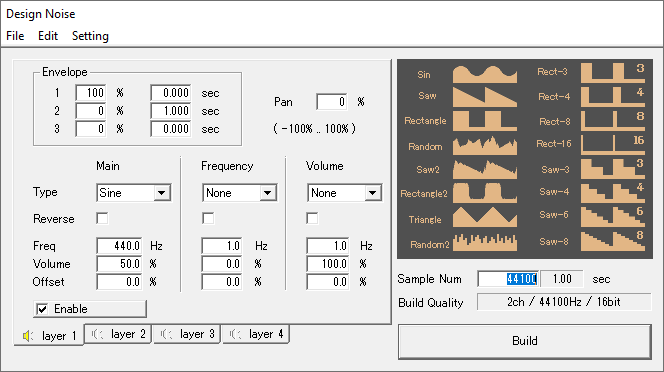
Task: Click the Main Volume field showing 50.0
Action: (x=119, y=264)
